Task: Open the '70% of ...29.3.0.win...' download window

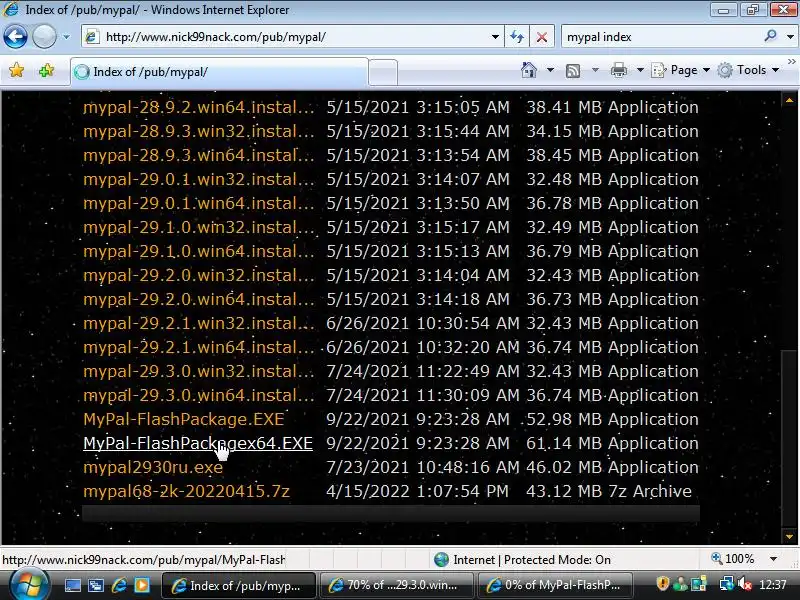Action: point(396,585)
